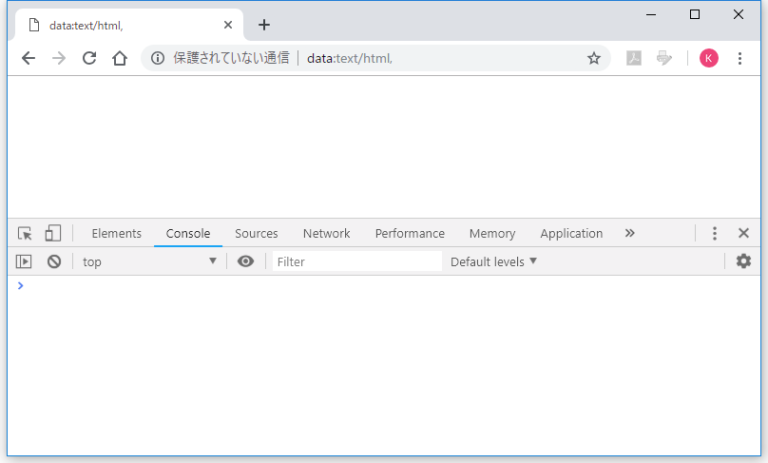Open the DevTools three-dot customize menu
The height and width of the screenshot is (463, 768).
pos(714,233)
